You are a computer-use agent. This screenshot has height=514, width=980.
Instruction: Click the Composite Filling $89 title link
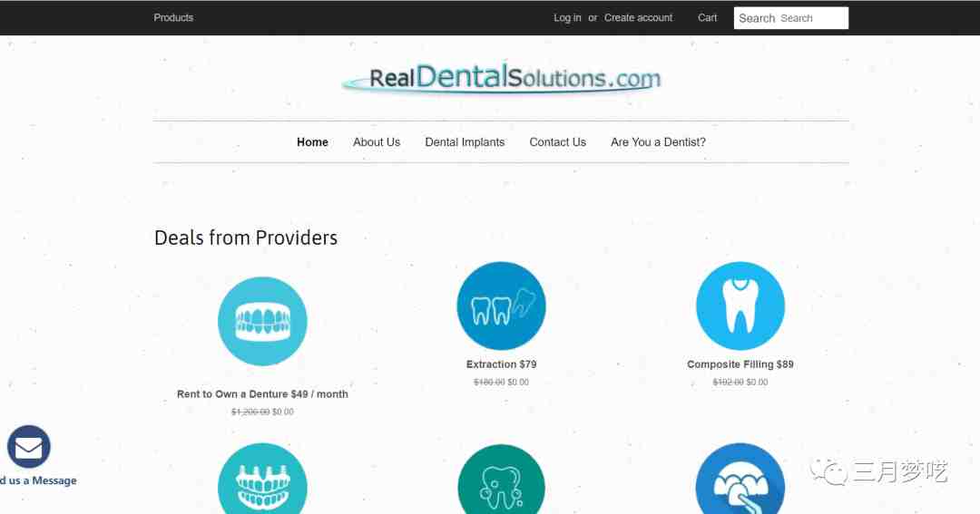[740, 364]
